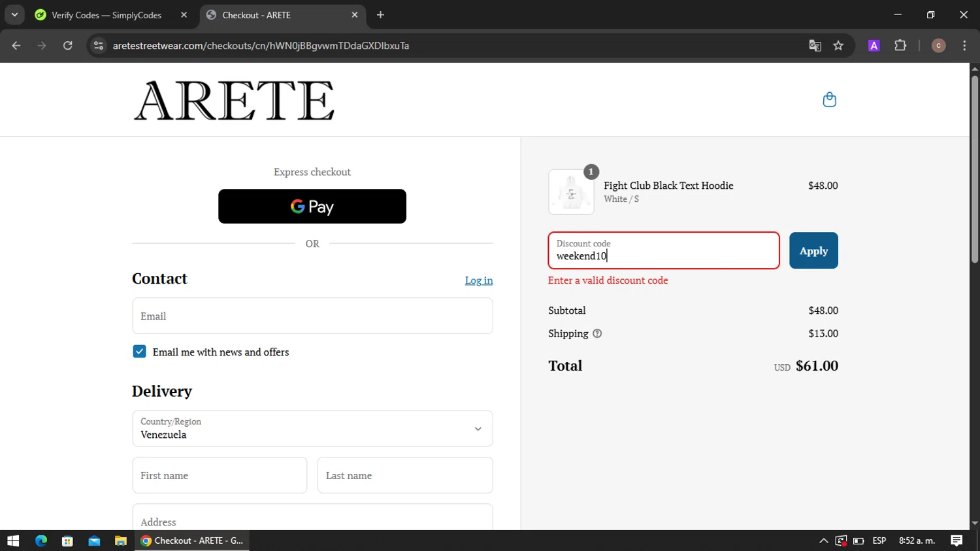Open the Mail app from the taskbar
980x551 pixels.
coord(94,541)
